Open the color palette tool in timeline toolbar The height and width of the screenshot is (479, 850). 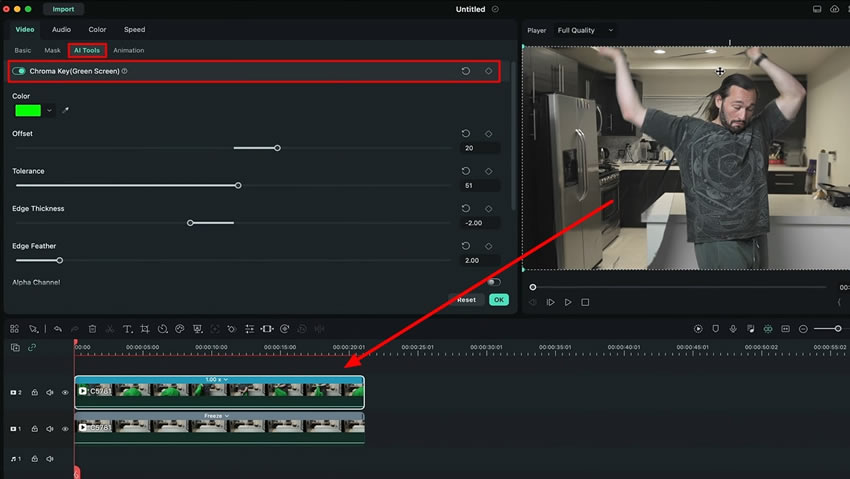[x=179, y=329]
